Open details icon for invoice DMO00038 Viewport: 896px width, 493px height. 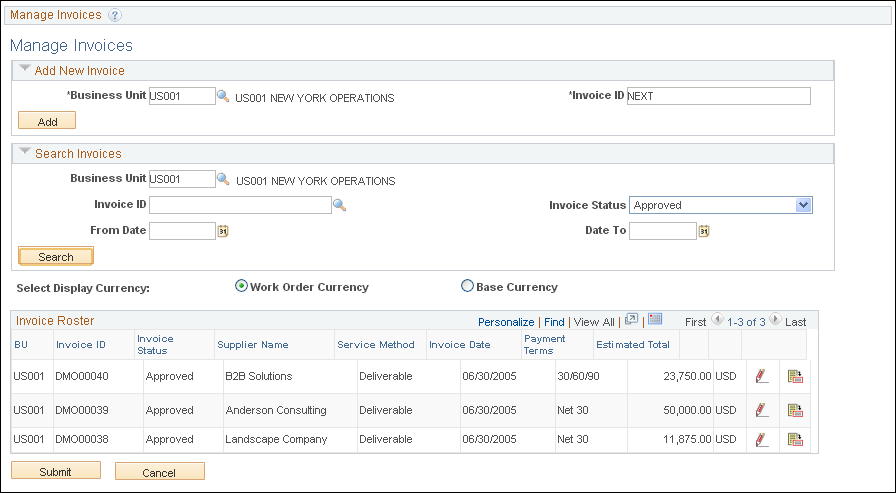click(x=795, y=439)
